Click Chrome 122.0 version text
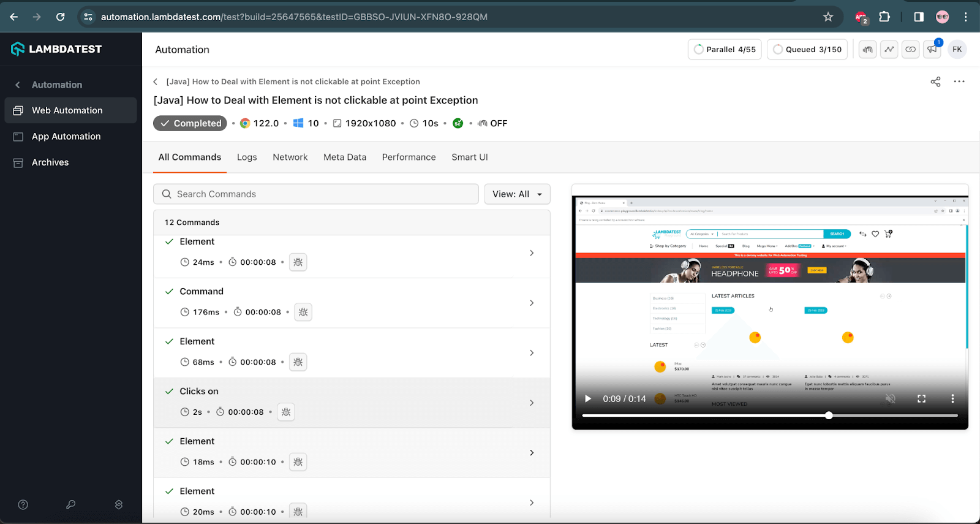 pyautogui.click(x=266, y=123)
